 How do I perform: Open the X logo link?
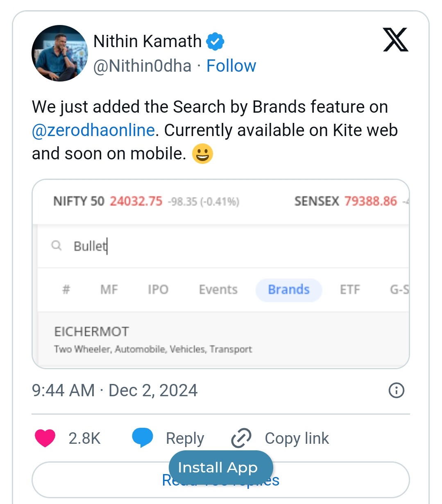[x=395, y=40]
